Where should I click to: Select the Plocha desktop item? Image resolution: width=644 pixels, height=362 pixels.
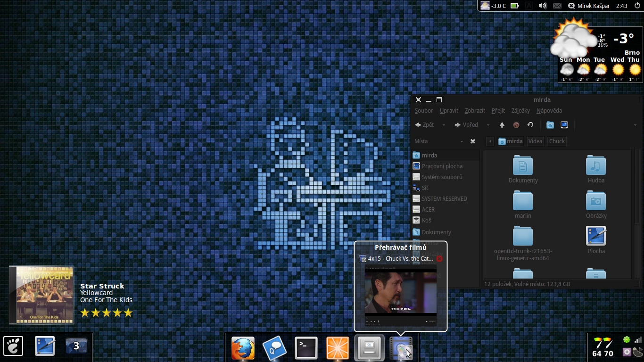(596, 236)
